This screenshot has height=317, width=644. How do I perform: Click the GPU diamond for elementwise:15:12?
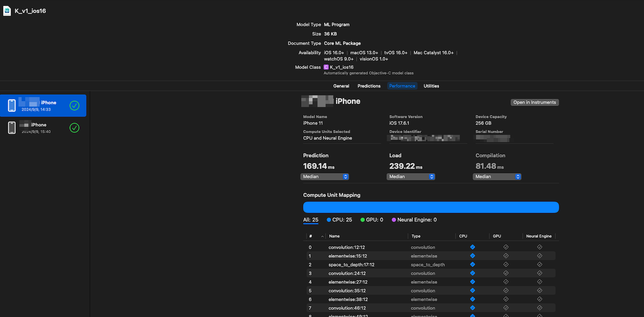(506, 256)
